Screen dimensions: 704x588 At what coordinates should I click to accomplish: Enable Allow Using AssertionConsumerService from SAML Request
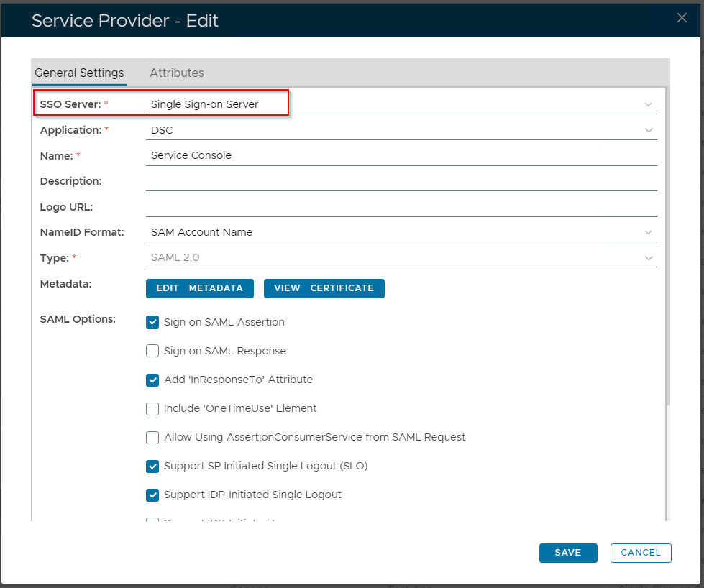[152, 437]
